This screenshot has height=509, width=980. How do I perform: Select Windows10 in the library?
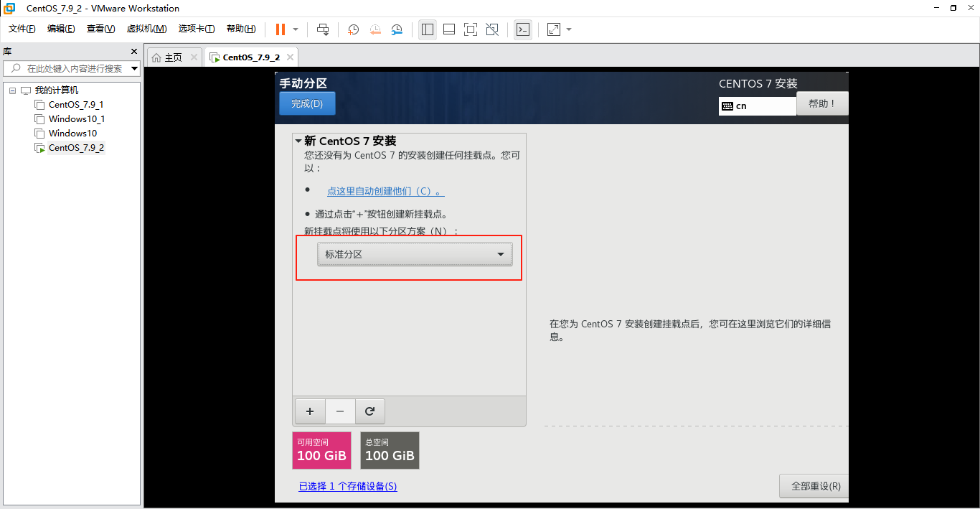tap(72, 134)
